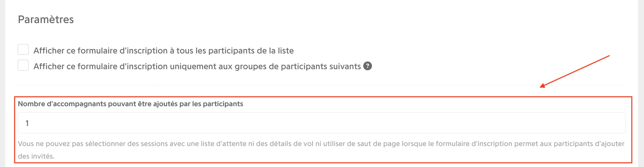This screenshot has height=167, width=644.
Task: Click the red arrow annotation
Action: coord(575,71)
